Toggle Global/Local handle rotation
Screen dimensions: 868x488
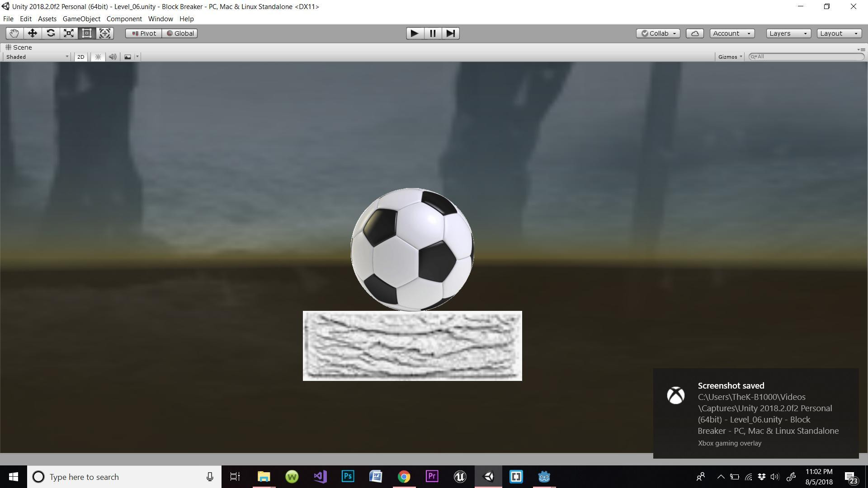(180, 33)
